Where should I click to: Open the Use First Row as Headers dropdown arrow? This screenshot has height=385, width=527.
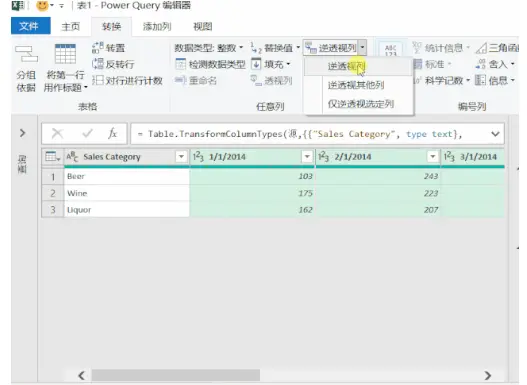pyautogui.click(x=86, y=88)
